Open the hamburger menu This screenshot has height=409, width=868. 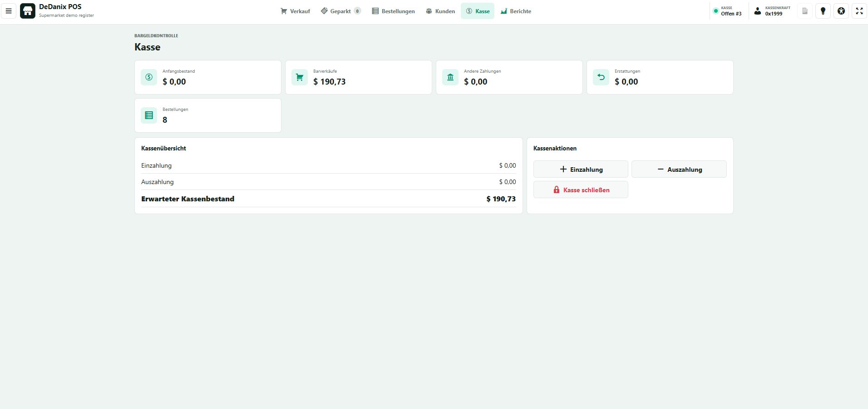(9, 11)
